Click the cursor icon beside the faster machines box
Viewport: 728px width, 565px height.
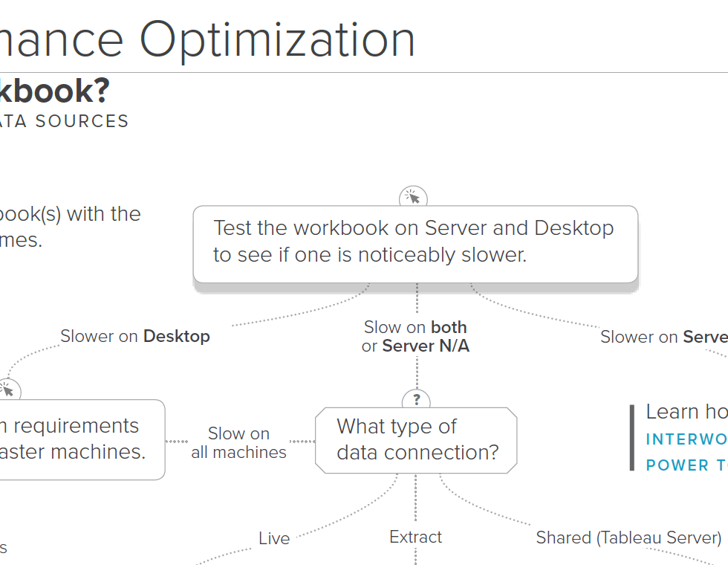8,389
